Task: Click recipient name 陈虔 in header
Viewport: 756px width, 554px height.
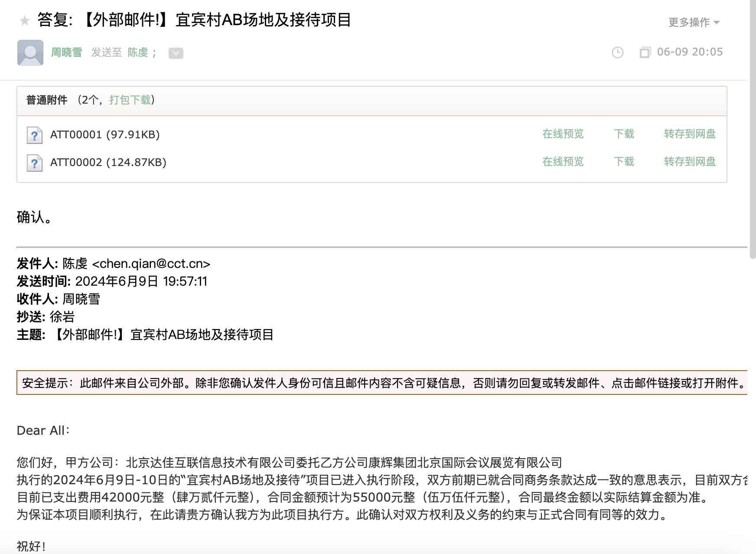Action: point(138,52)
